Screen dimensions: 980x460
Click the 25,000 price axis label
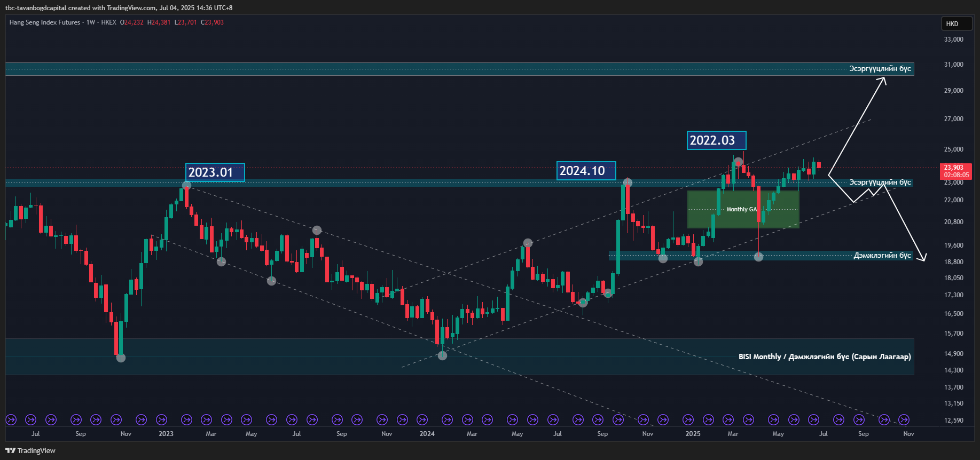click(x=954, y=149)
